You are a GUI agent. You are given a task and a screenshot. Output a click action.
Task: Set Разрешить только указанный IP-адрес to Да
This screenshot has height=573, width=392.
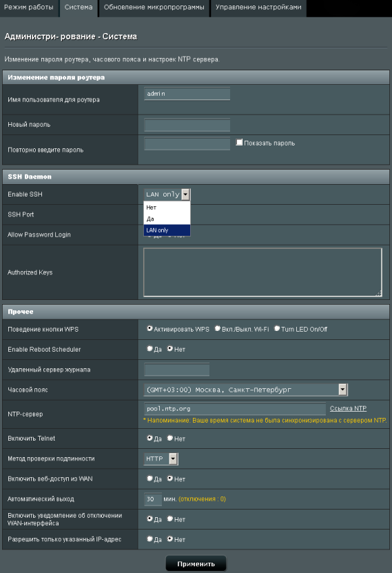pyautogui.click(x=149, y=539)
